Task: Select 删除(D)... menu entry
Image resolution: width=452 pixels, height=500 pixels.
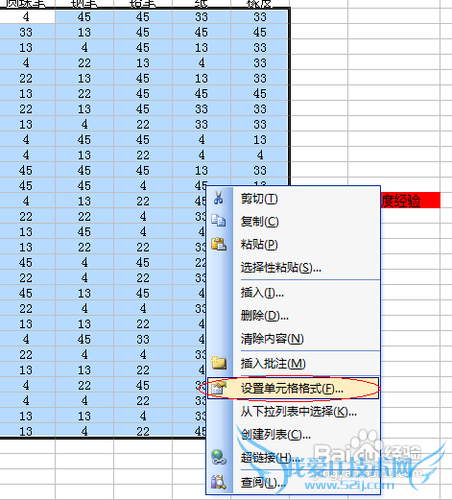Action: point(293,315)
